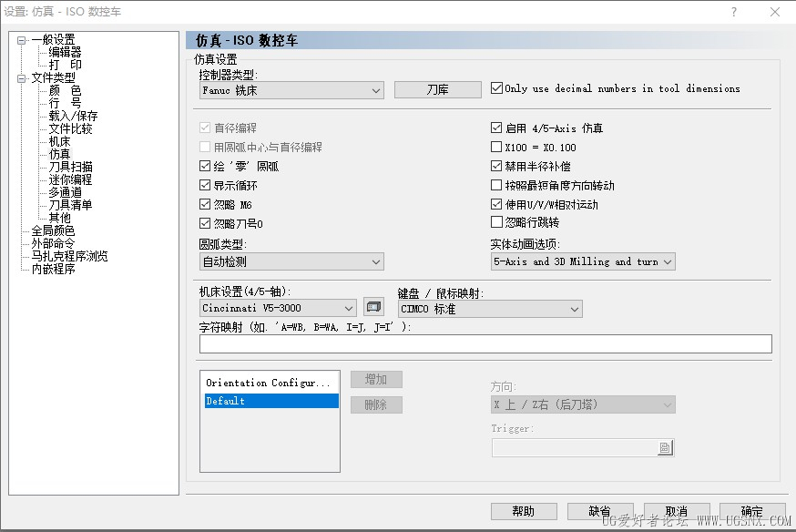Open the 圆弧类型 自动检测 dropdown
This screenshot has height=532, width=796.
378,261
